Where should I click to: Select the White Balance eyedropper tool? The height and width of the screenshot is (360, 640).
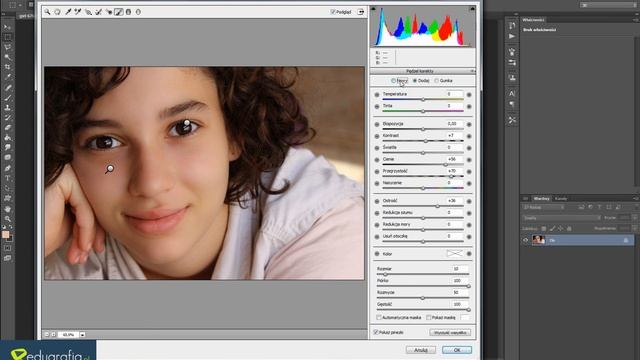(x=68, y=12)
